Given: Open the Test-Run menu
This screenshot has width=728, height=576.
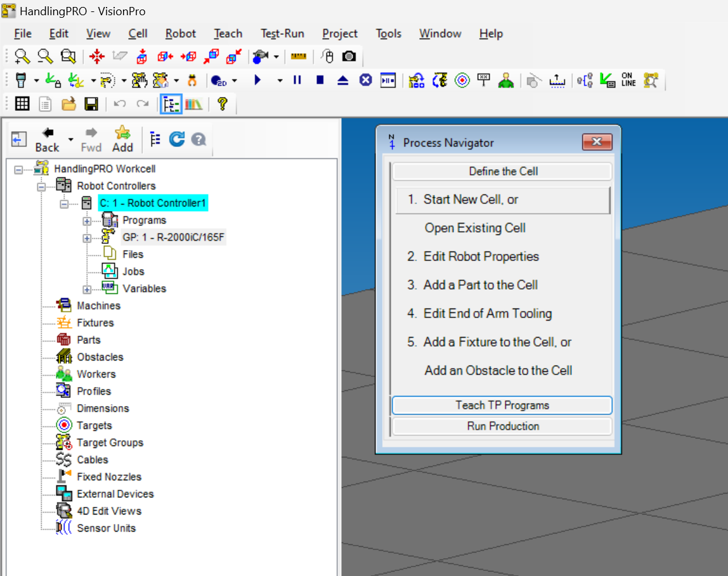Looking at the screenshot, I should coord(282,34).
